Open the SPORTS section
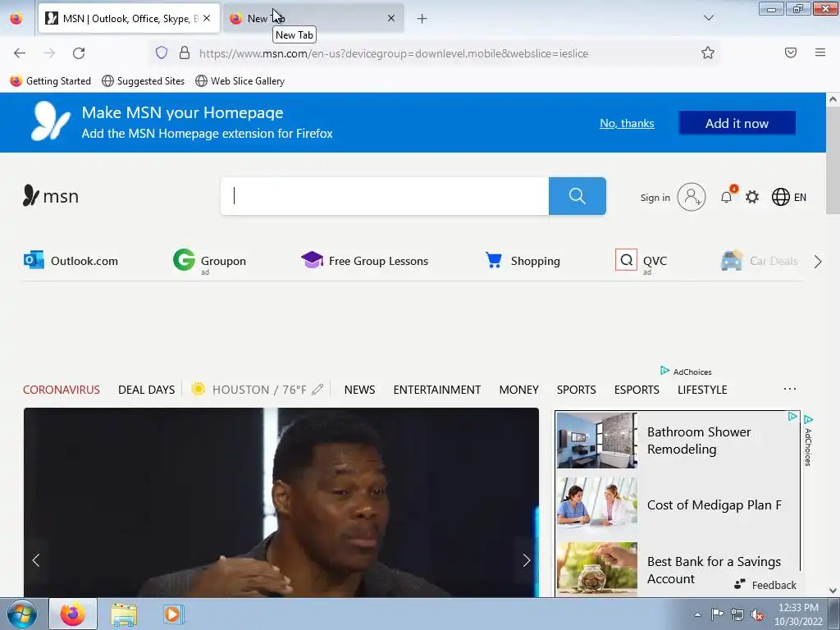 tap(577, 390)
